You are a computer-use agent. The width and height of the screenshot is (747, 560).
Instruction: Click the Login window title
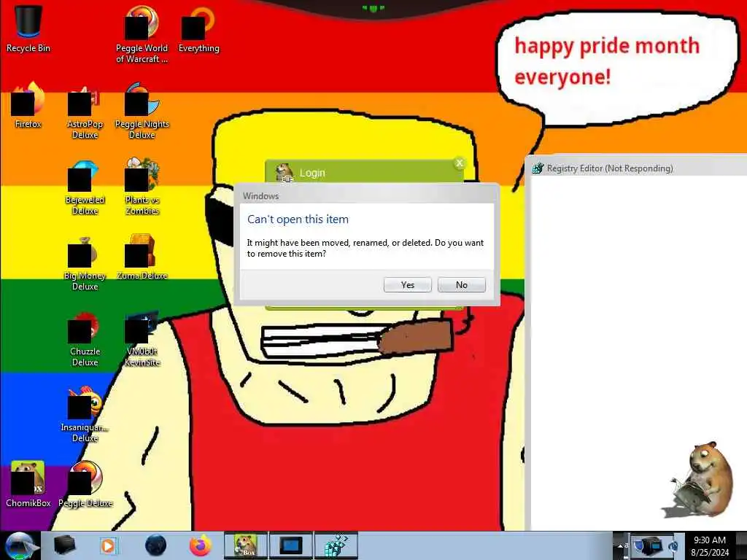pos(312,173)
